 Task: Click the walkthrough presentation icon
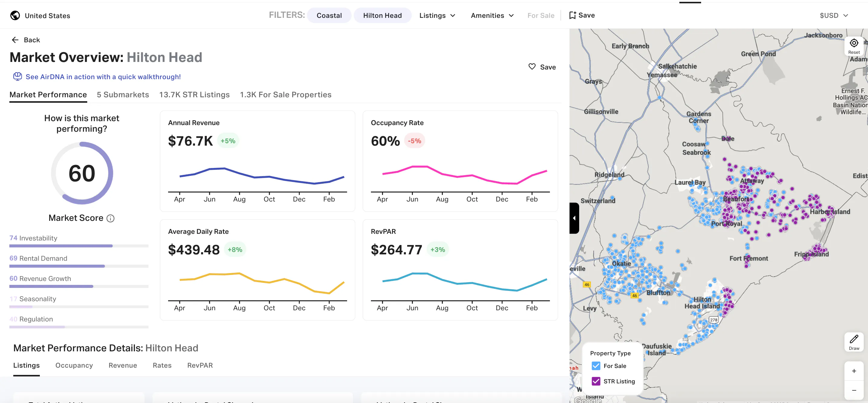[18, 76]
